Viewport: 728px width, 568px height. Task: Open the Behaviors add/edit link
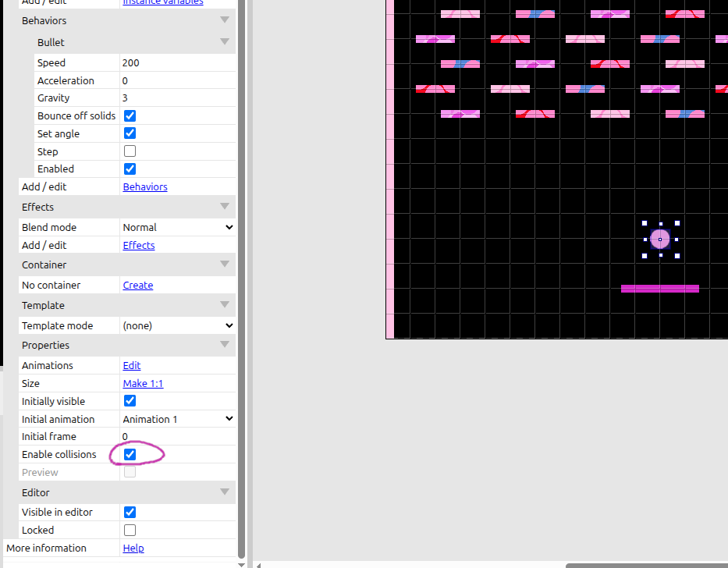(145, 186)
